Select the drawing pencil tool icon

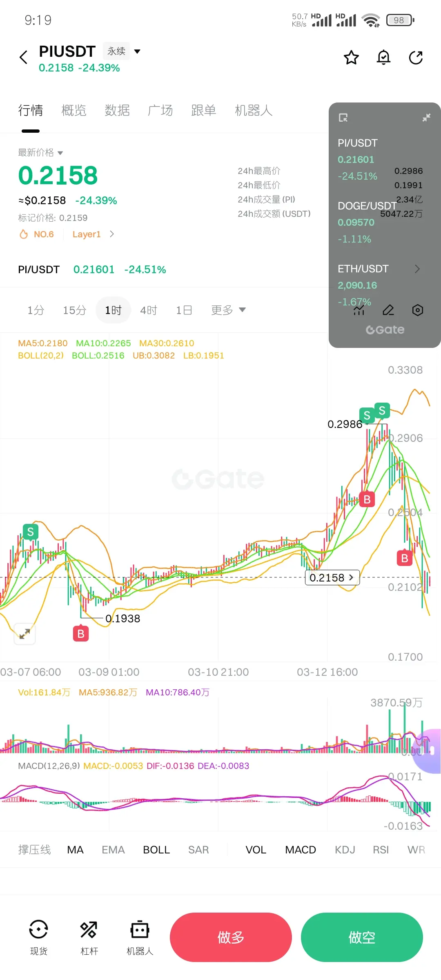click(x=388, y=310)
